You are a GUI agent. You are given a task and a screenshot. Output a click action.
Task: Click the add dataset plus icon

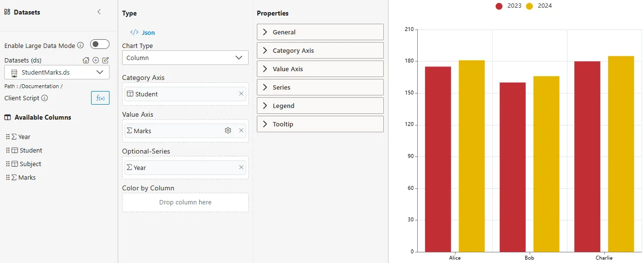pos(95,61)
